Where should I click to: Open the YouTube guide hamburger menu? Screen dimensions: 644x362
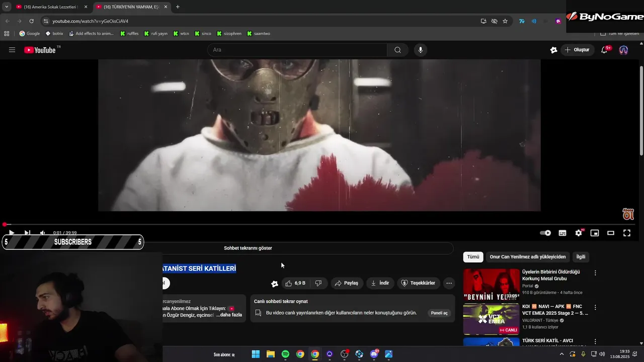[12, 50]
